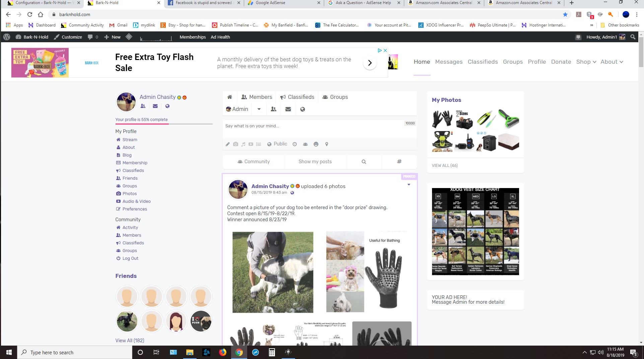This screenshot has width=644, height=359.
Task: Switch to the Google AdSense browser tab
Action: (284, 3)
